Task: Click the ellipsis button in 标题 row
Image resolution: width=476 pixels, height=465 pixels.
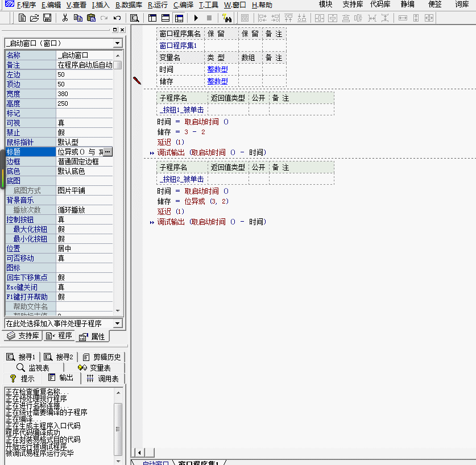Action: (107, 152)
